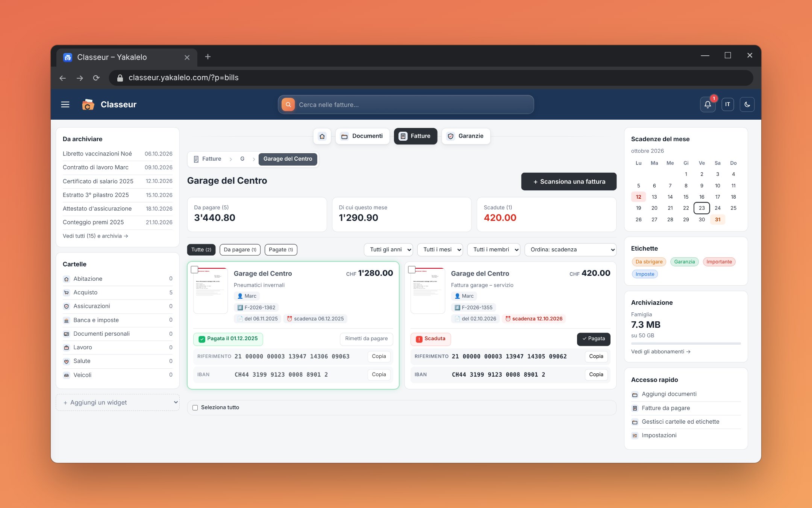The width and height of the screenshot is (812, 508).
Task: Go to home tab icon
Action: pyautogui.click(x=322, y=136)
